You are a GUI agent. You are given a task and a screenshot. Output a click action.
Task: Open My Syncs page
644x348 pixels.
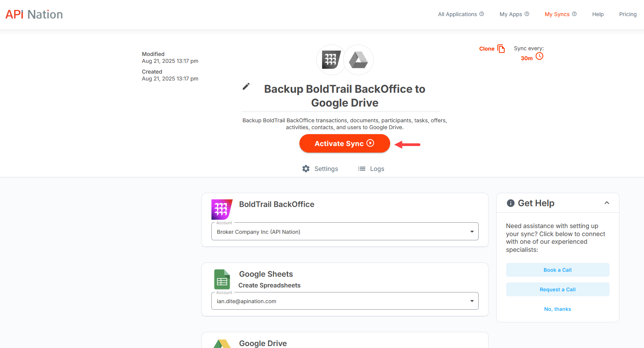click(557, 14)
